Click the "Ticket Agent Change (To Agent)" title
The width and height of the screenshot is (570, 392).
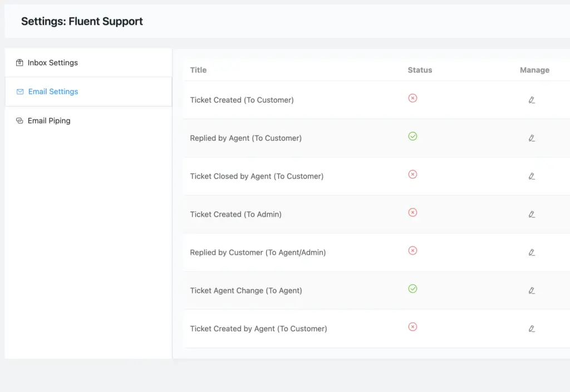click(245, 291)
